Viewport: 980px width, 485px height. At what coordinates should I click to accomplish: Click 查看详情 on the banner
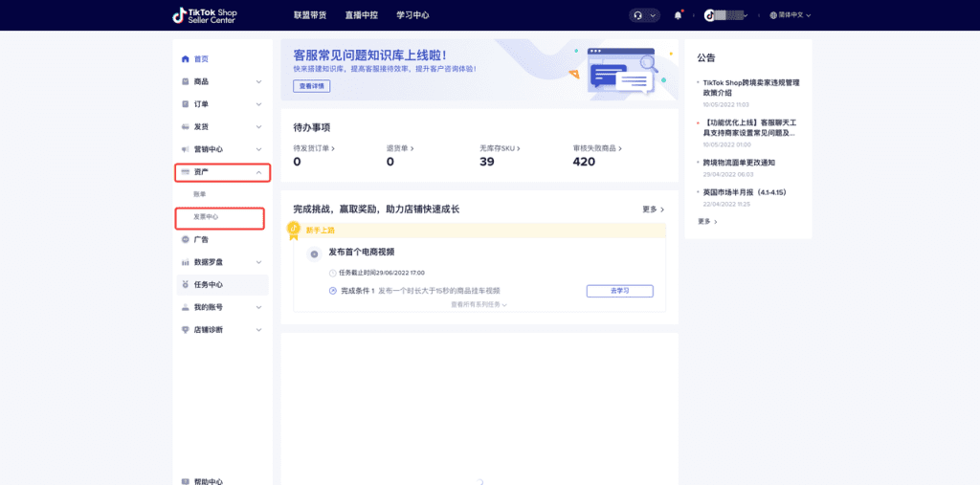(x=311, y=86)
